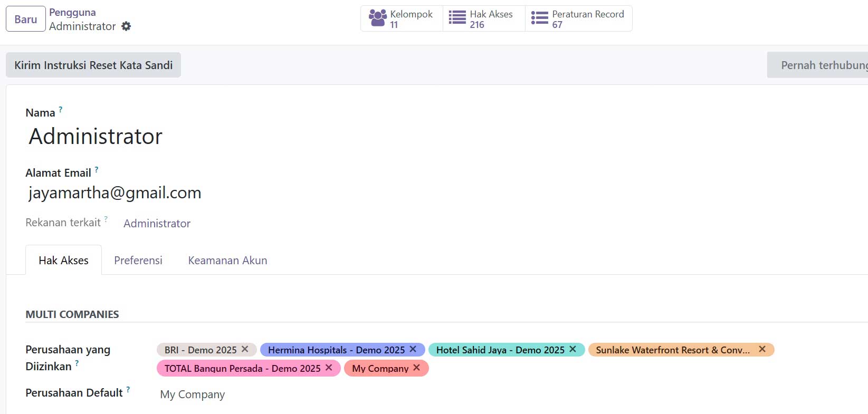Open help tooltip next to Nama
The height and width of the screenshot is (414, 868).
(x=61, y=110)
